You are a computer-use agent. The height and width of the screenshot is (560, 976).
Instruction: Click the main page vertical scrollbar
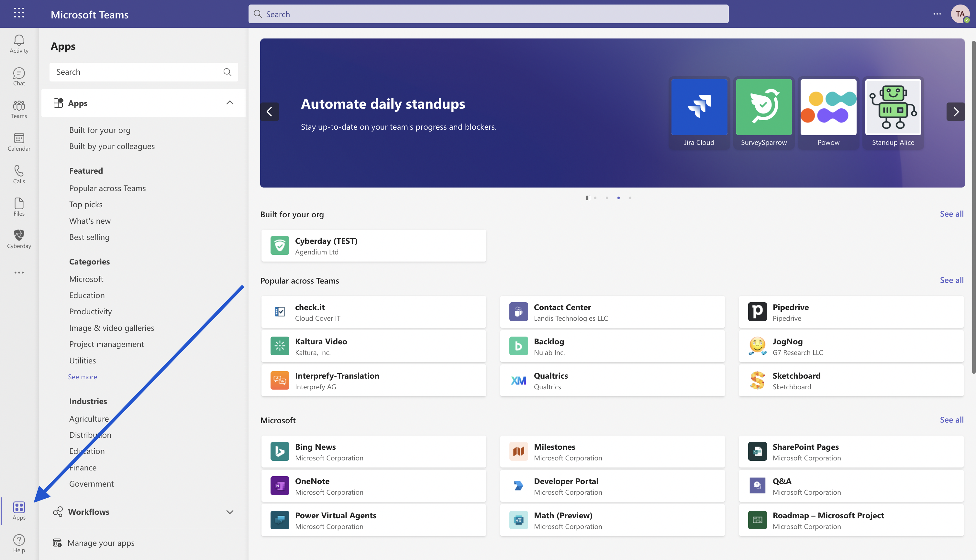click(973, 208)
